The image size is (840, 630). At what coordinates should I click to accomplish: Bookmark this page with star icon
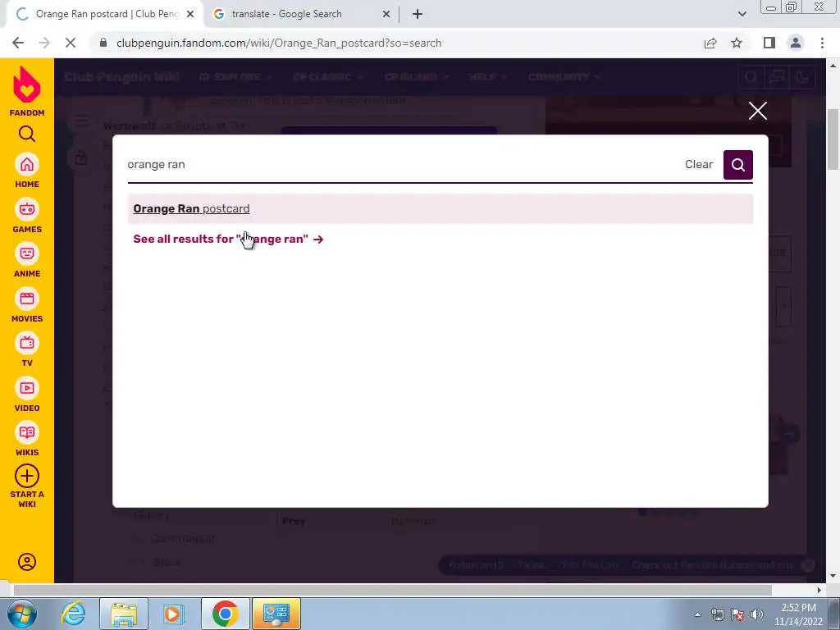click(x=737, y=43)
